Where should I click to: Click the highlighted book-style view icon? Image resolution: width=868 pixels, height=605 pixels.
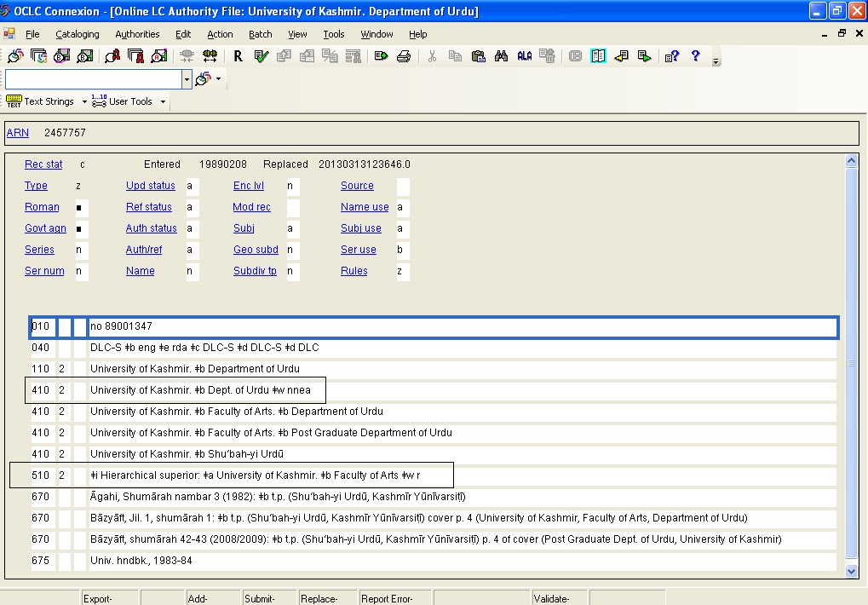pos(598,56)
